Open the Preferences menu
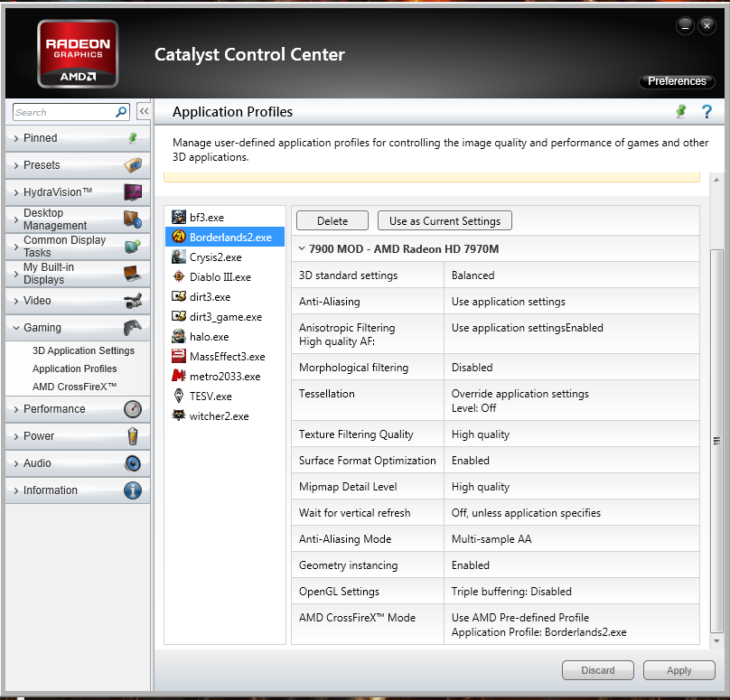Image resolution: width=730 pixels, height=700 pixels. click(677, 81)
